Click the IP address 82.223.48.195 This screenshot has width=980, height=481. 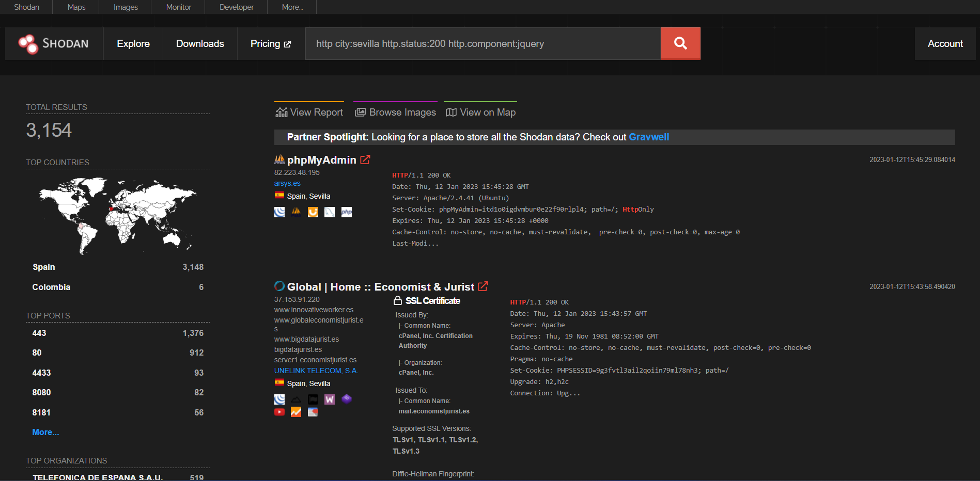297,172
